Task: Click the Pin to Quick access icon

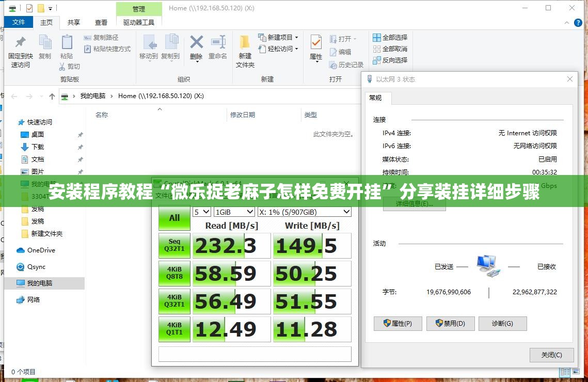Action: pyautogui.click(x=20, y=42)
